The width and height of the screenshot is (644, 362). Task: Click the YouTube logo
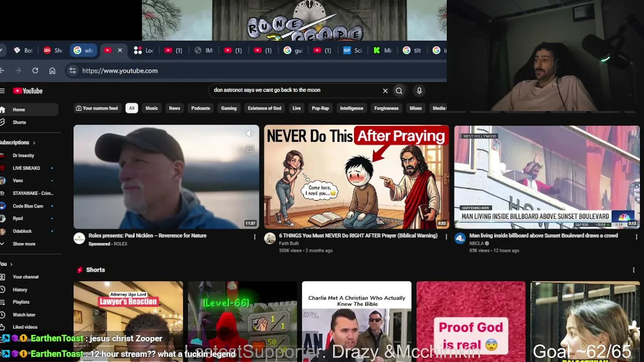click(28, 91)
